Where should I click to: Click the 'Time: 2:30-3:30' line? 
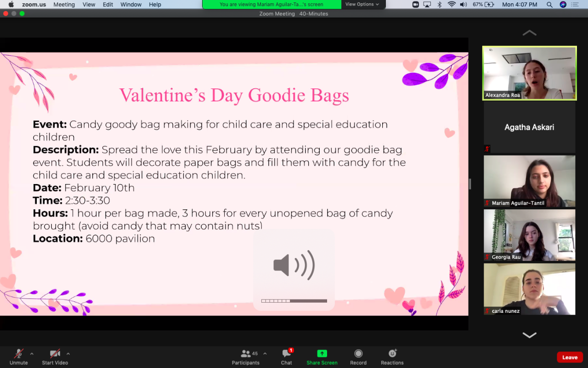click(x=71, y=200)
